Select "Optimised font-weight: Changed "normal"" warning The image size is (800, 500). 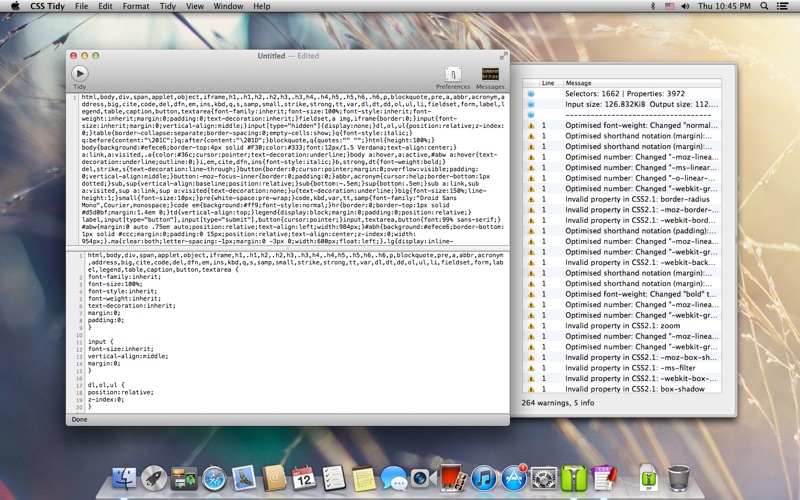(x=622, y=125)
